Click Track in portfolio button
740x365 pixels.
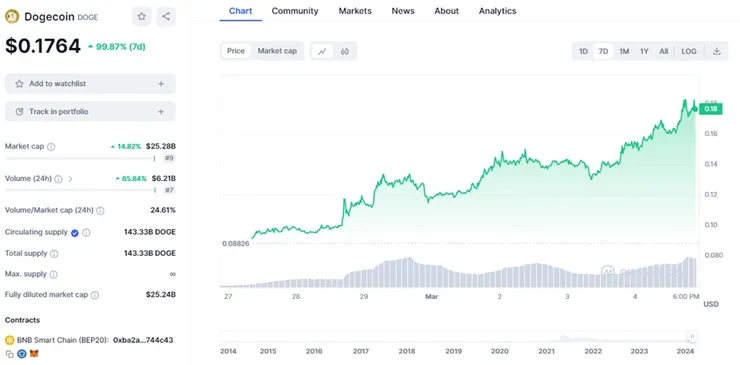tap(90, 112)
